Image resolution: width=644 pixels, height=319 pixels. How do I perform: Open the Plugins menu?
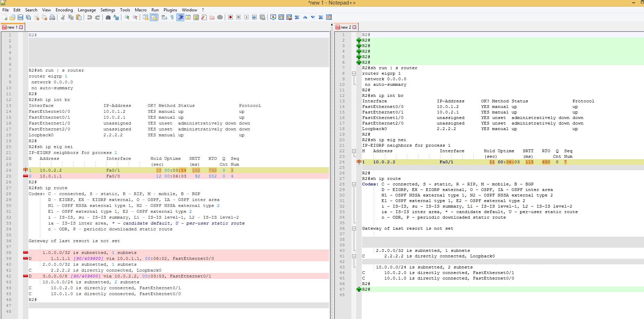point(170,10)
